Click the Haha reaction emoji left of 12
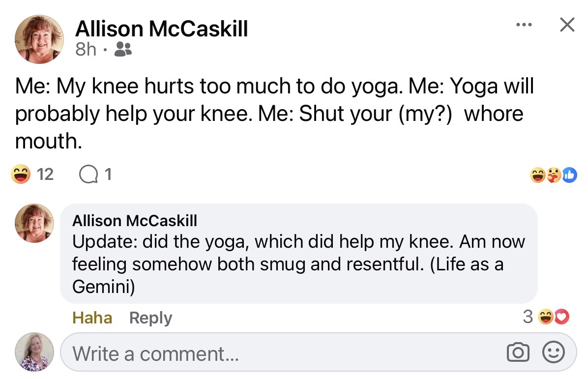 pos(21,174)
